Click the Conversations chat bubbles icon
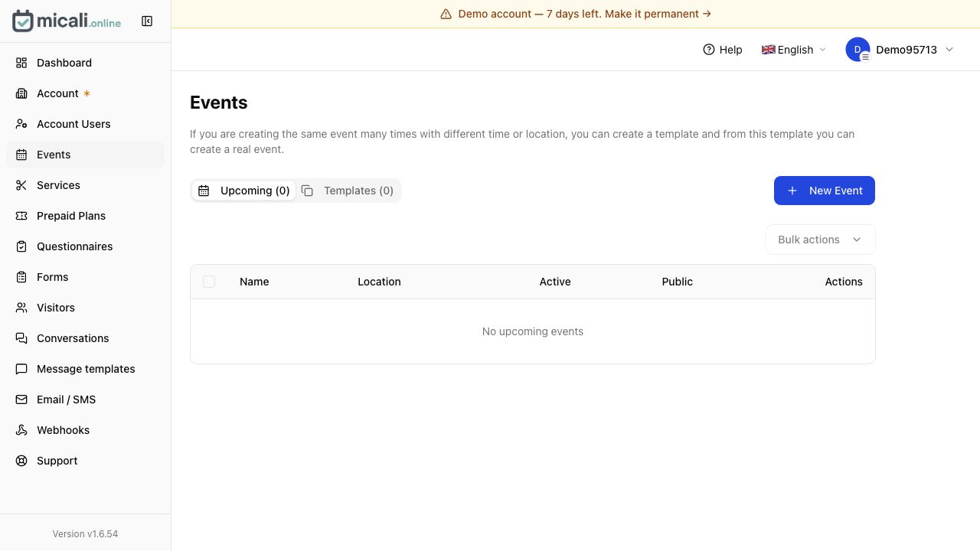 [21, 338]
